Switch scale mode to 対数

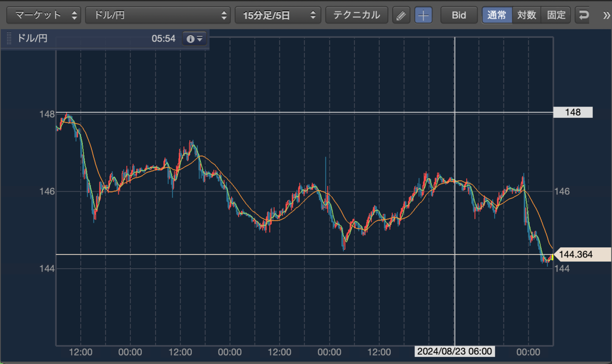pyautogui.click(x=526, y=15)
